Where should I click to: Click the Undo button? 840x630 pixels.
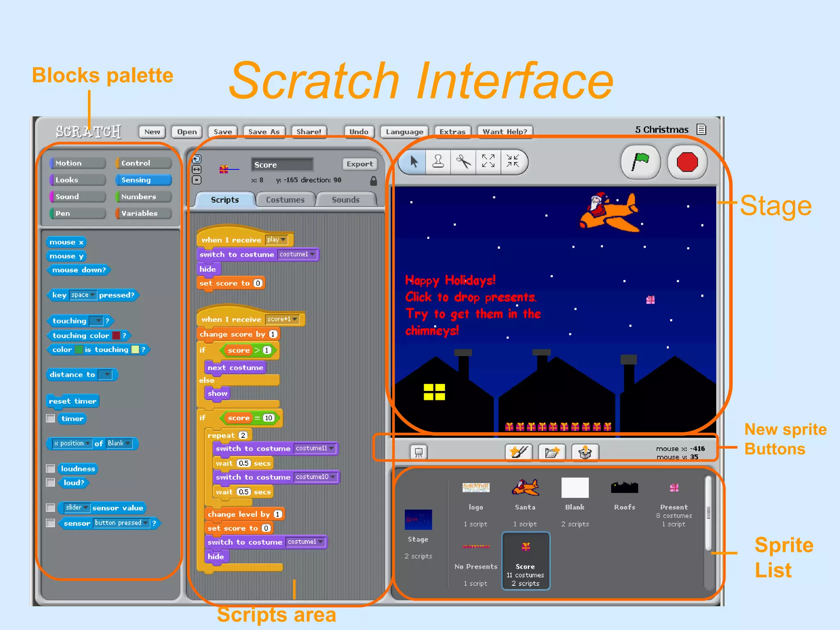(x=359, y=132)
